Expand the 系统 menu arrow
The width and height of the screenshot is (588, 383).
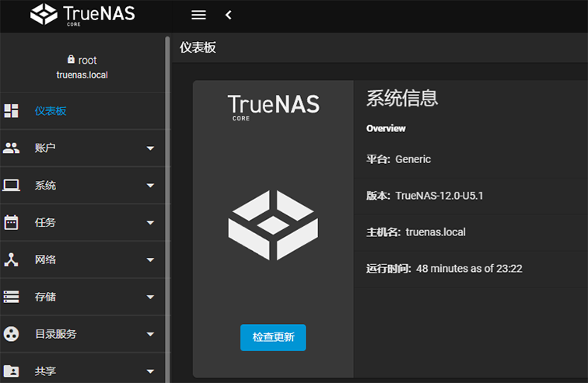[x=150, y=186]
